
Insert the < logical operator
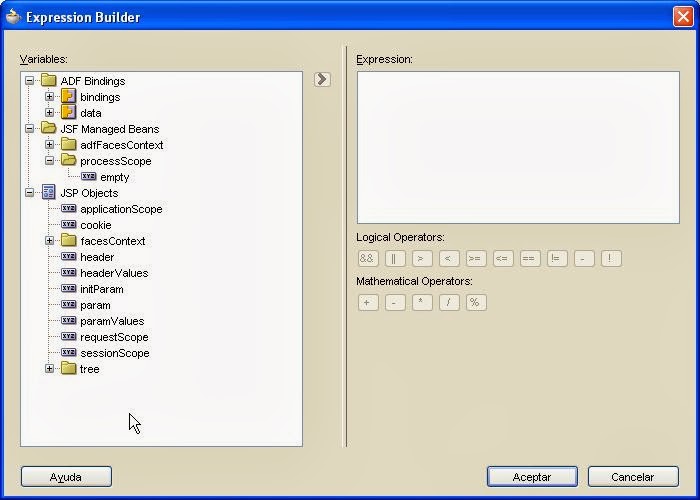[x=449, y=258]
